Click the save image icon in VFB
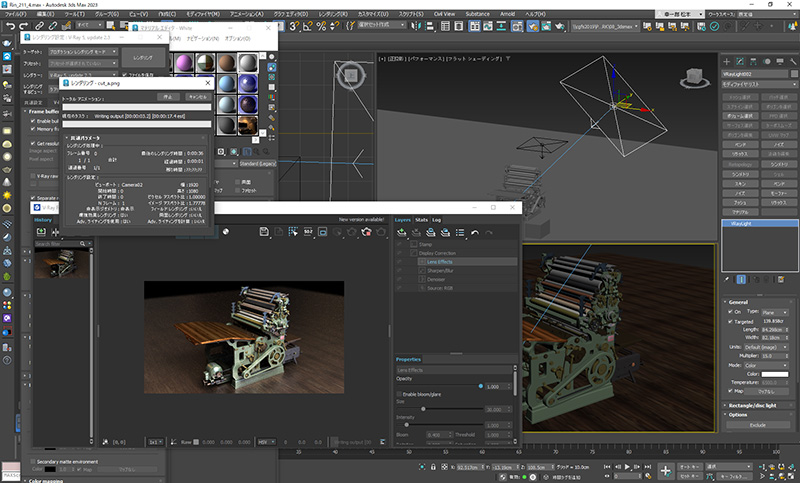The height and width of the screenshot is (483, 800). pyautogui.click(x=264, y=232)
